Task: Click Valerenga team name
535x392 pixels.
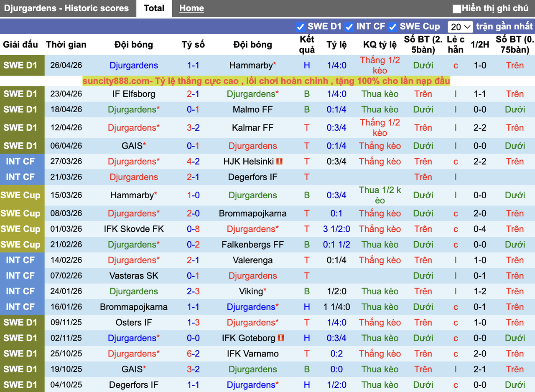Action: pyautogui.click(x=253, y=260)
